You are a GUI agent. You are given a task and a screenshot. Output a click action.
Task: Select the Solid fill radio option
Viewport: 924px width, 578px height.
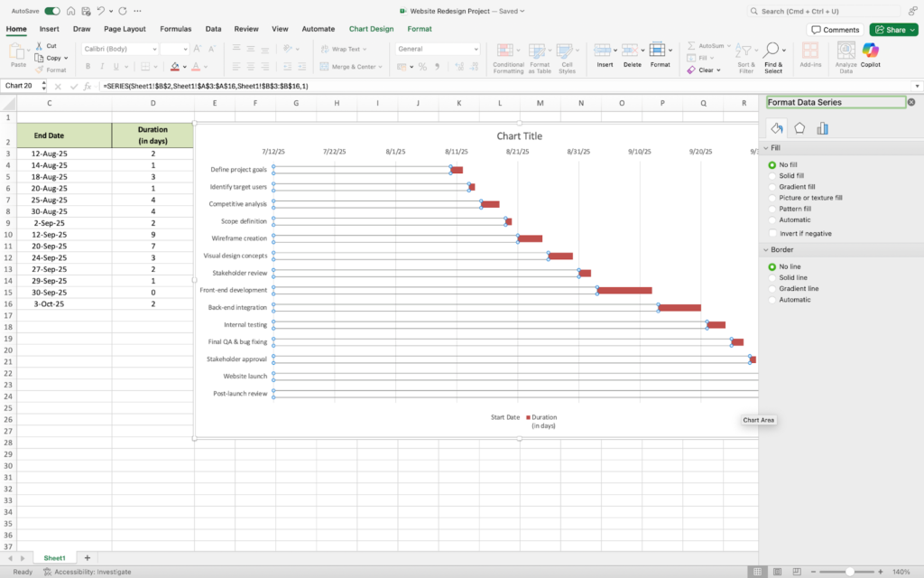tap(772, 176)
